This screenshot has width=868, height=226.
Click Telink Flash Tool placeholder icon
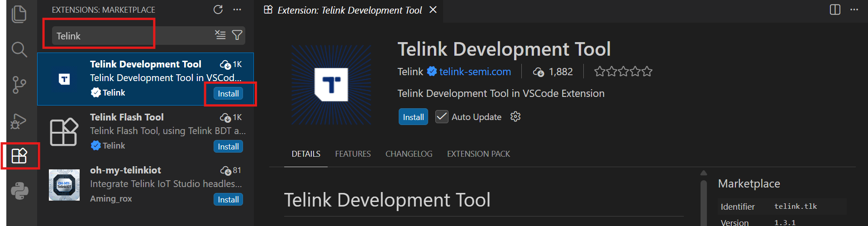(64, 132)
